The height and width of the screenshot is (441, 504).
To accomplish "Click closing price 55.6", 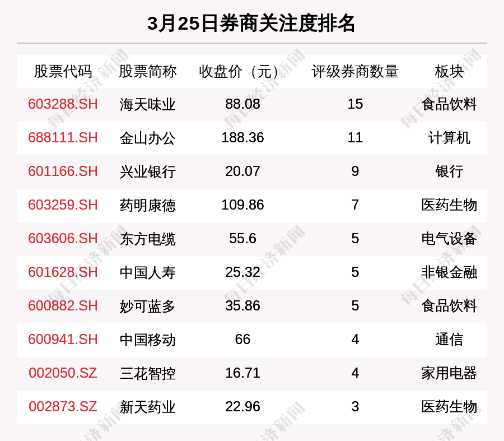I will click(242, 239).
